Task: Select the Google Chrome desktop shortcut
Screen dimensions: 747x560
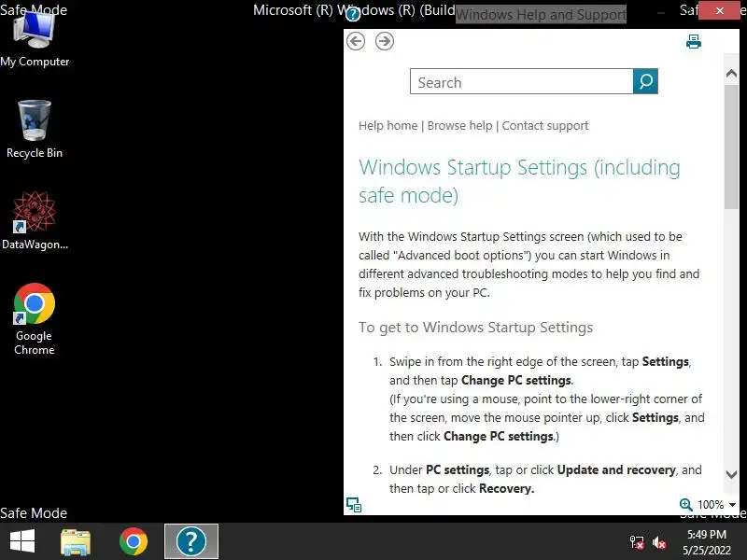Action: (x=35, y=319)
